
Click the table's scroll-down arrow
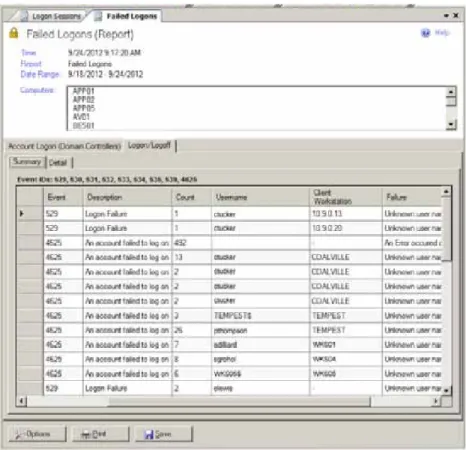pyautogui.click(x=446, y=389)
